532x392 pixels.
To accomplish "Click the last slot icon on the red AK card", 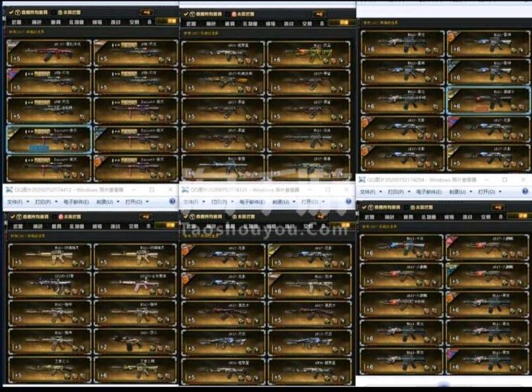I will (82, 60).
